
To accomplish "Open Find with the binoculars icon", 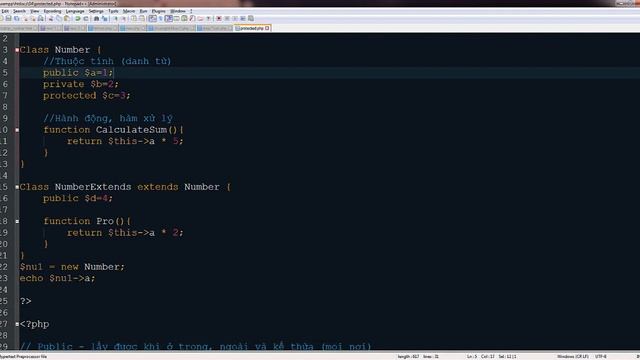I will 97,18.
